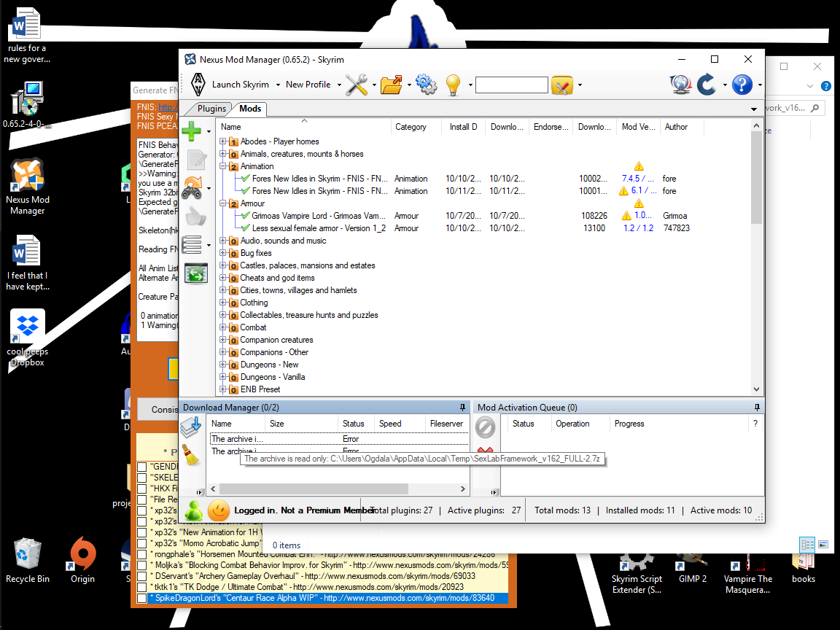840x630 pixels.
Task: Open the New Profile dropdown arrow
Action: point(339,85)
